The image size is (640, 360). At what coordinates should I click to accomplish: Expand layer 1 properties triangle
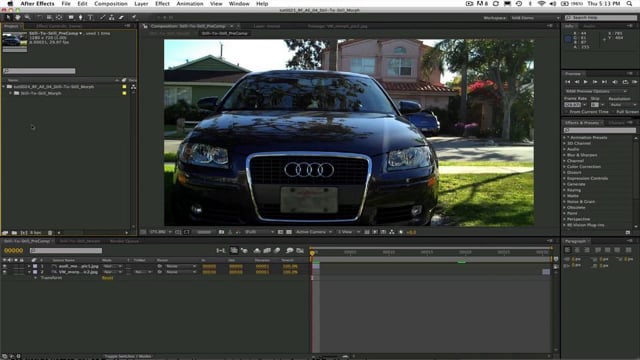[x=29, y=266]
